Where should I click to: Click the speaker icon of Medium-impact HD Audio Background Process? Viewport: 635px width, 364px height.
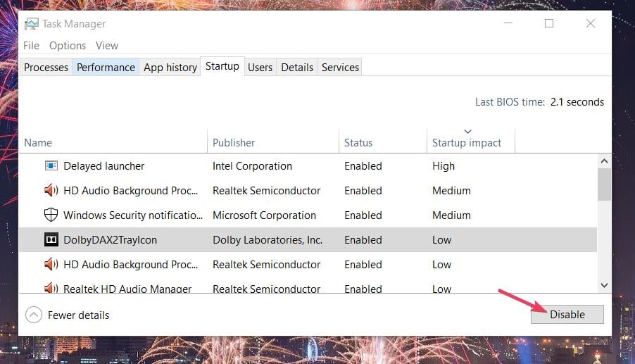click(51, 190)
